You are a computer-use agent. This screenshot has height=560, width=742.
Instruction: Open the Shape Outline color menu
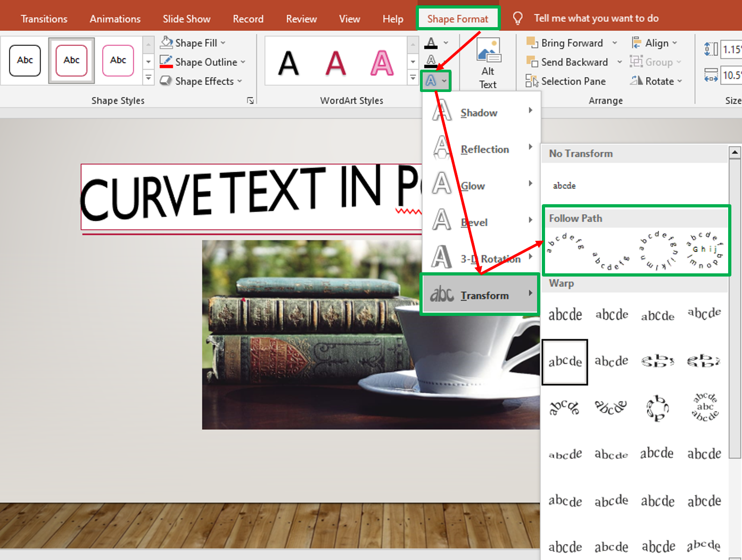[242, 62]
